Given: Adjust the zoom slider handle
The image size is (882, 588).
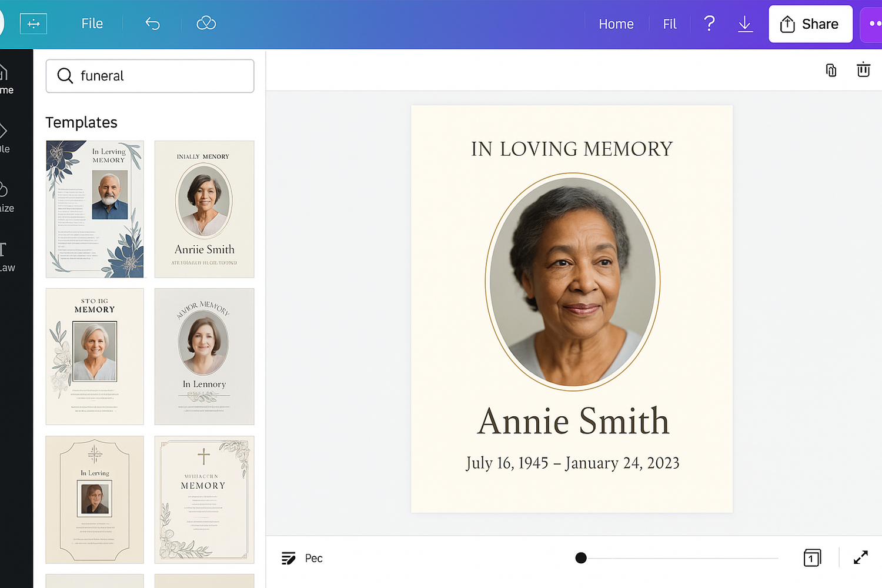Looking at the screenshot, I should (581, 558).
